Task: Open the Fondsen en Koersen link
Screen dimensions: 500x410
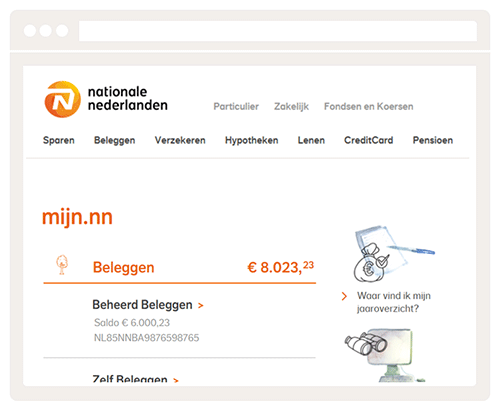Action: 369,106
